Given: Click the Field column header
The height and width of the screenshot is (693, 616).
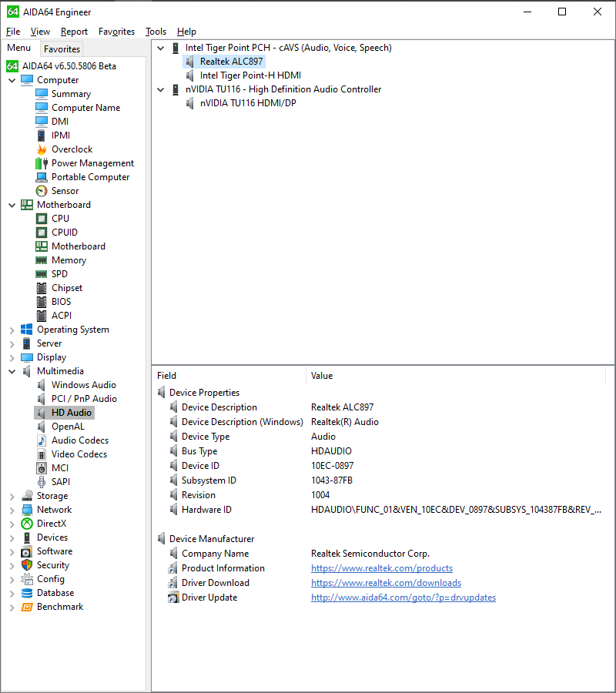Looking at the screenshot, I should 229,376.
